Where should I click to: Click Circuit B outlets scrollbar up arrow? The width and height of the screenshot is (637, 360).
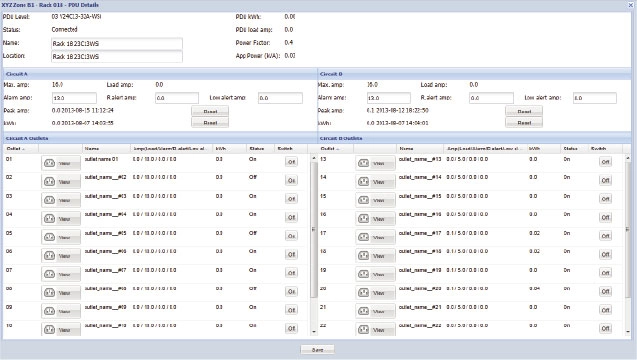pos(628,158)
